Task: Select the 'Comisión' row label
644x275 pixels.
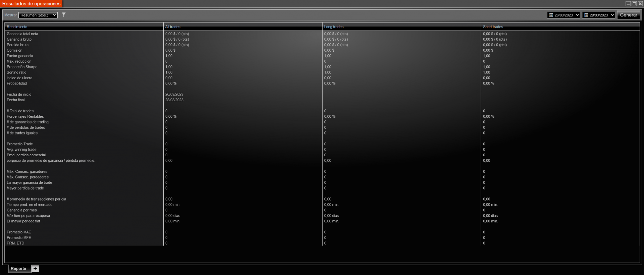Action: click(x=14, y=50)
